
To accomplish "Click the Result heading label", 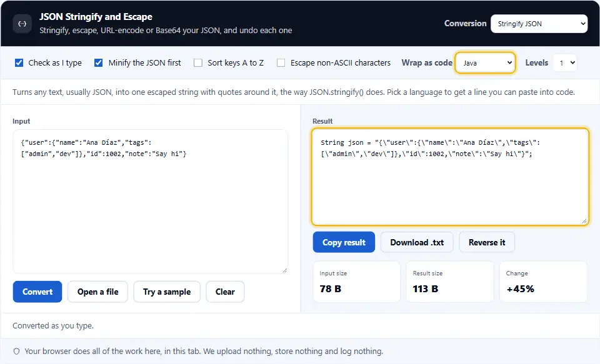I will [322, 121].
